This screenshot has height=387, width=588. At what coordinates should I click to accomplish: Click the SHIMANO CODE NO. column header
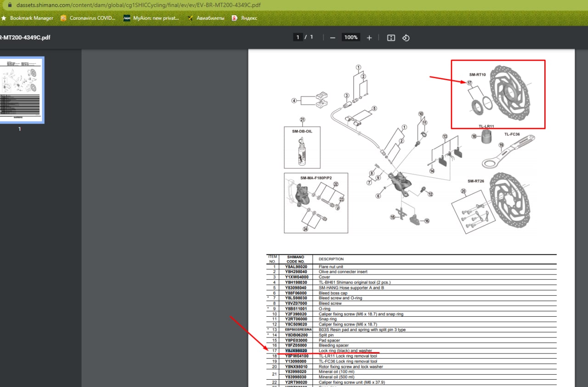[296, 259]
